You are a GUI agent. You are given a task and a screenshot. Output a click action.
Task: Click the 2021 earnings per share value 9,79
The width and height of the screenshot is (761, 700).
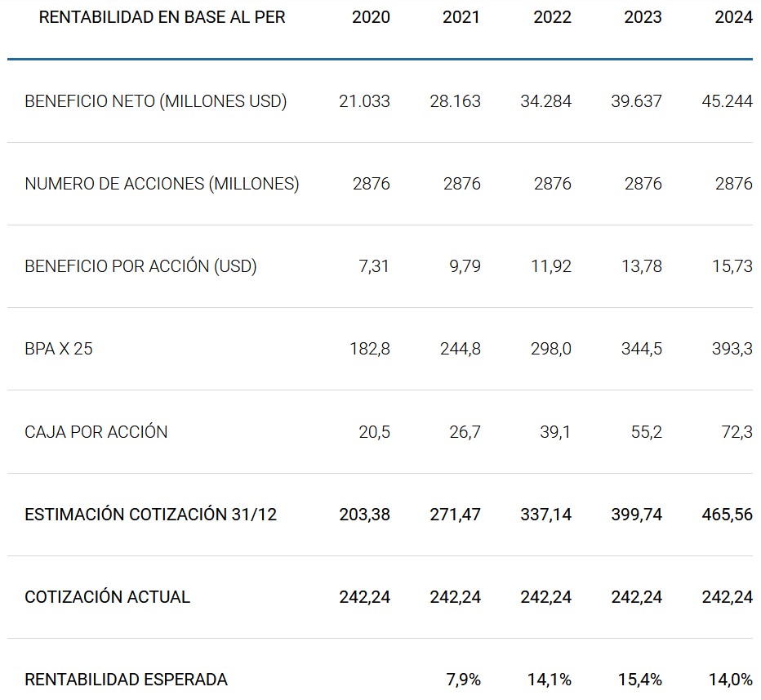(465, 266)
